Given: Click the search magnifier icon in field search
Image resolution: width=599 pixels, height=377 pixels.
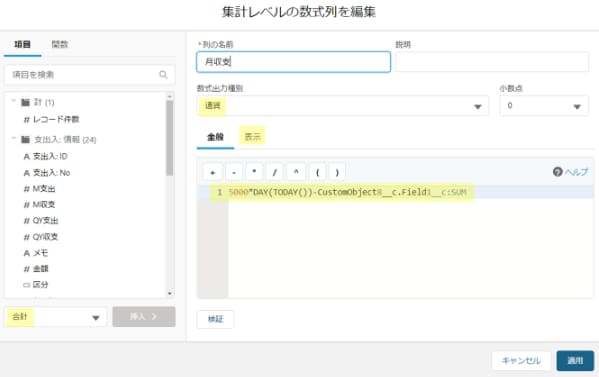Looking at the screenshot, I should 163,74.
